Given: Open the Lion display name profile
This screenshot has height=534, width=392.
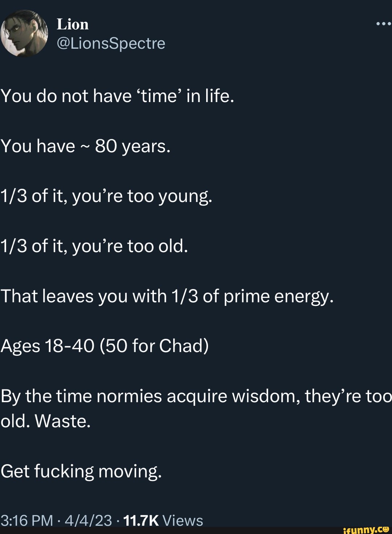Looking at the screenshot, I should click(73, 24).
